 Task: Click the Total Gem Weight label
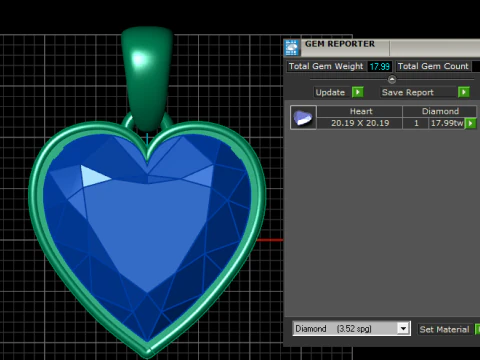coord(326,66)
